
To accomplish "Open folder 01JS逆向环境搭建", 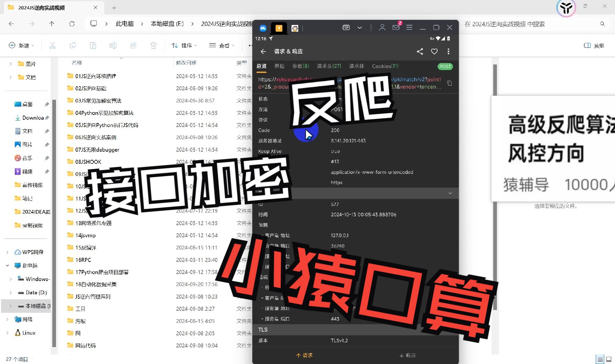I will (95, 76).
